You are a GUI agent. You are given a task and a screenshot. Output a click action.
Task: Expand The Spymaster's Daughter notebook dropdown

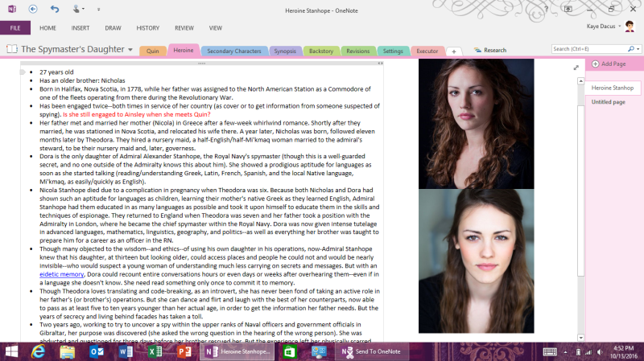coord(130,50)
